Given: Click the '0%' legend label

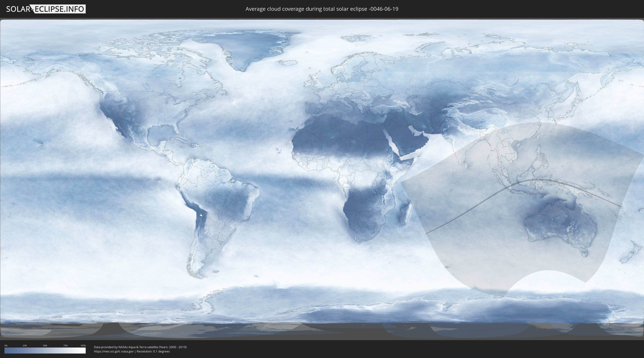Looking at the screenshot, I should [6, 345].
